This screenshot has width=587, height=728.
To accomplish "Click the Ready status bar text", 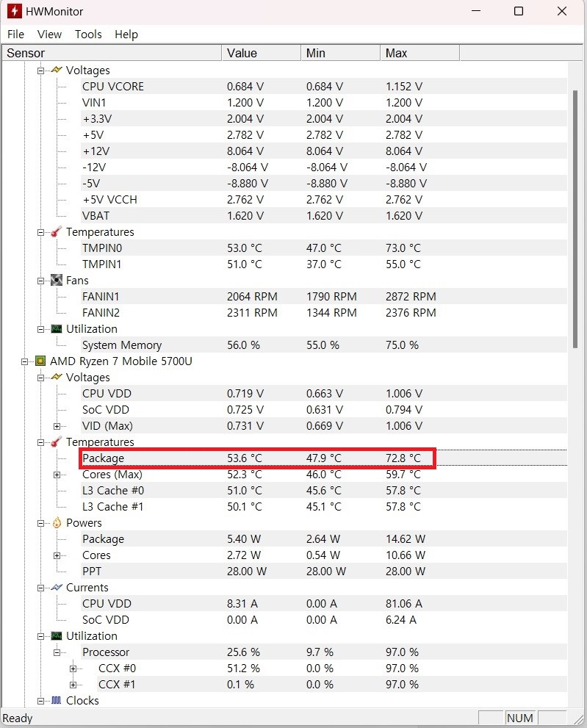I will [x=18, y=718].
